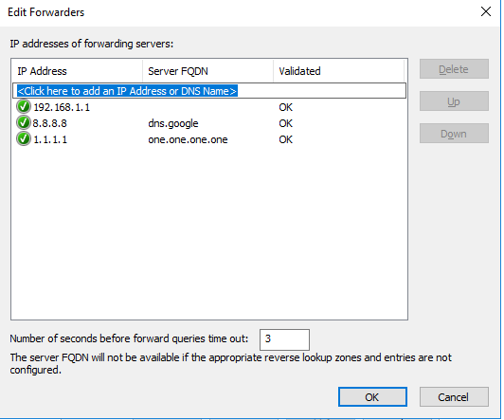Click green checkmark icon beside 8.8.8.8
504x420 pixels.
[24, 122]
